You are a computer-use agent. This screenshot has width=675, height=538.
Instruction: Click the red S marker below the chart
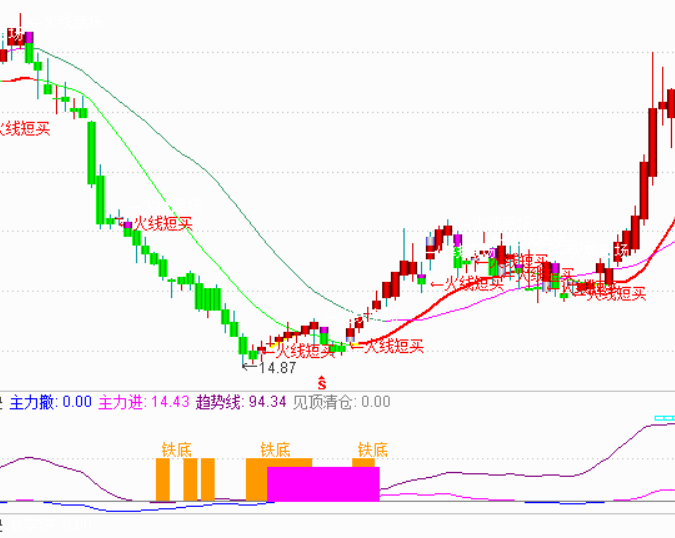point(321,381)
